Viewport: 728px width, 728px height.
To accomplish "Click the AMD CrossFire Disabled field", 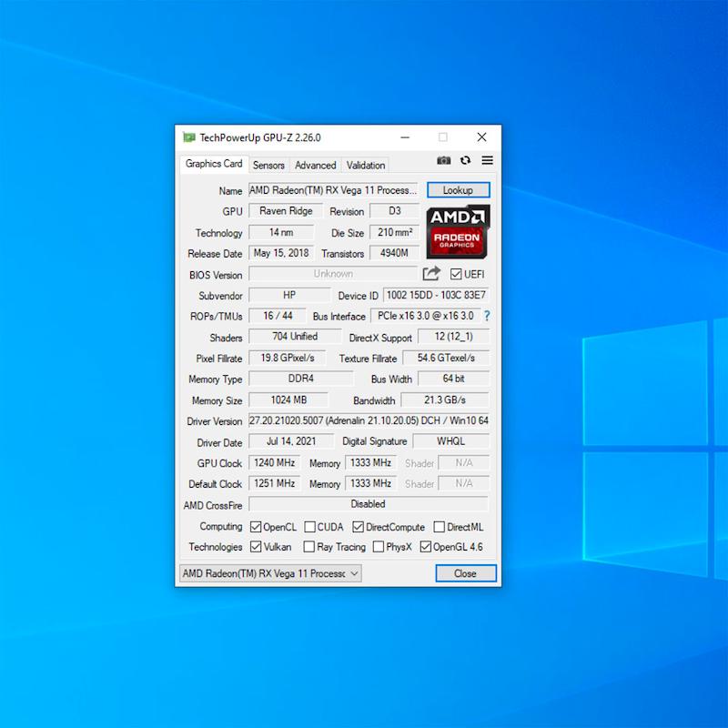I will tap(369, 504).
